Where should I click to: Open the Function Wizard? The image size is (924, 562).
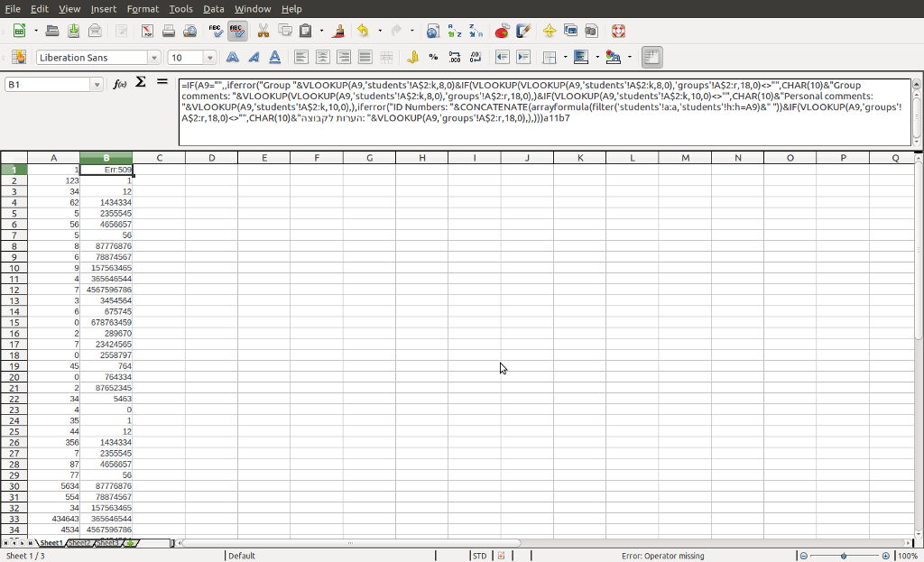pyautogui.click(x=119, y=84)
